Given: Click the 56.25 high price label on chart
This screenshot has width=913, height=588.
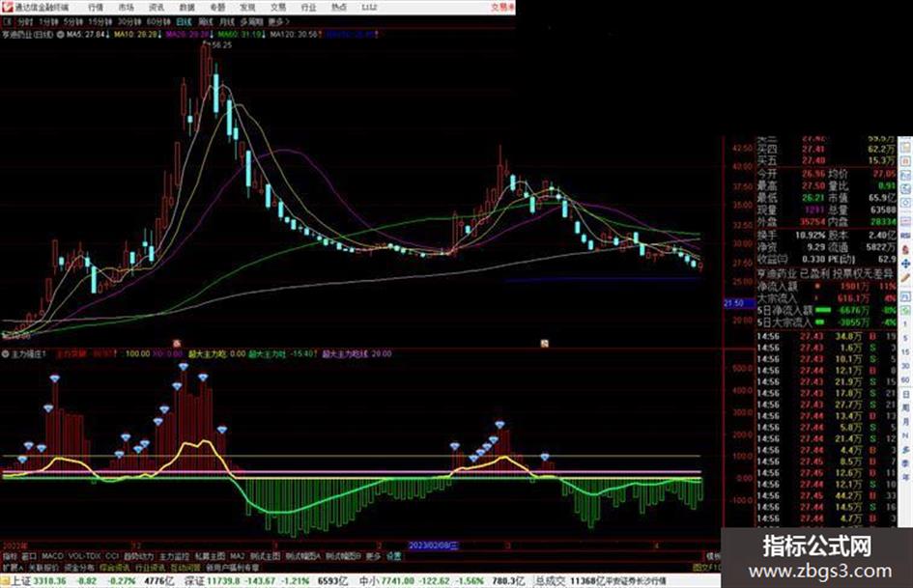Looking at the screenshot, I should click(222, 44).
